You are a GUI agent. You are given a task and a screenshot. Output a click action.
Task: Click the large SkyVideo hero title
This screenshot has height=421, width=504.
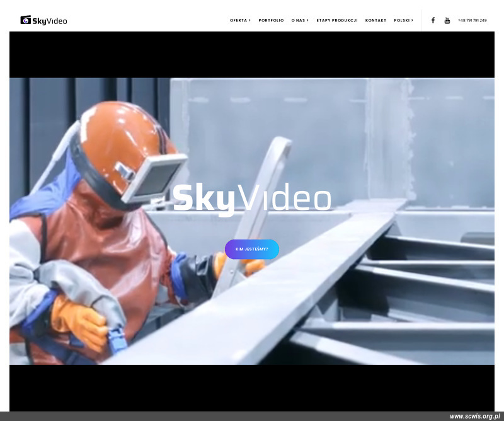pos(252,199)
